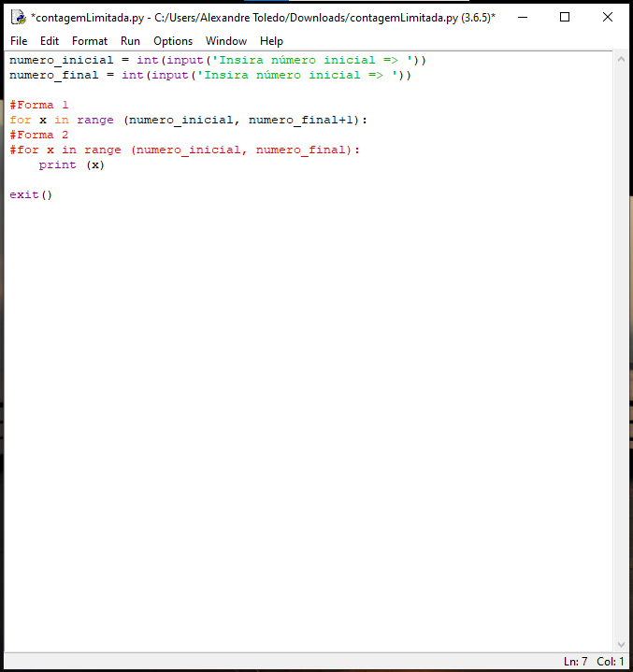Screen dimensions: 633x672
Task: Open the Window menu
Action: [226, 41]
